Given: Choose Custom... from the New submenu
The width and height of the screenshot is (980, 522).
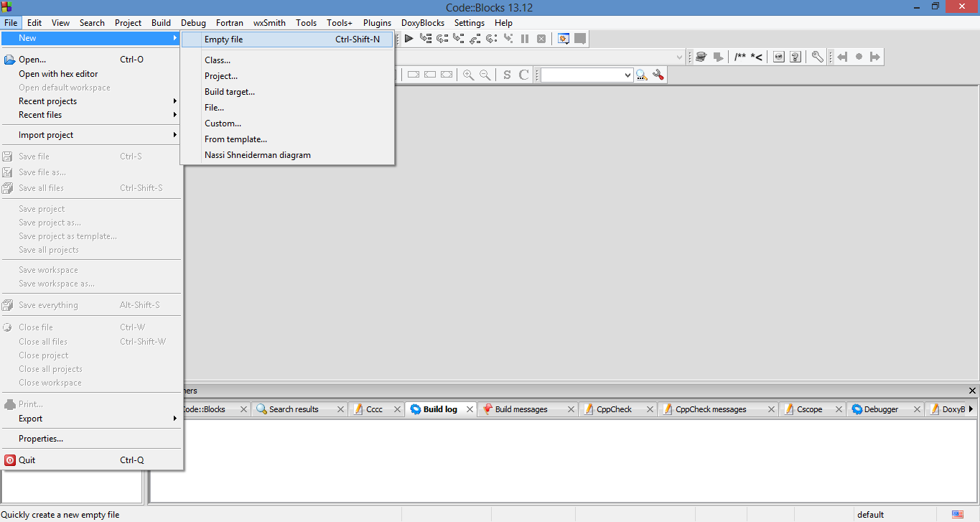Looking at the screenshot, I should click(x=287, y=123).
